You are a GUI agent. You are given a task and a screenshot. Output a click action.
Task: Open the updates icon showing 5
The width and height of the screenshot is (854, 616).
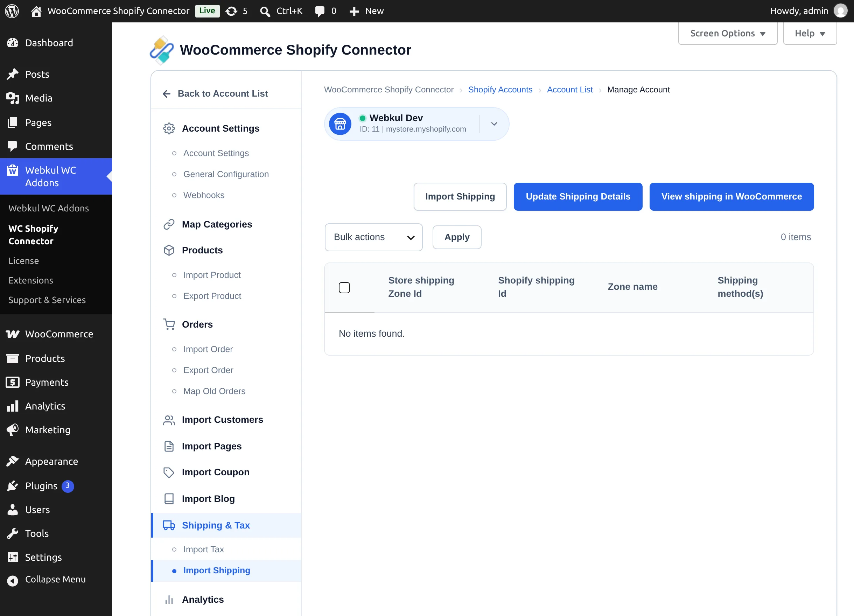click(237, 11)
